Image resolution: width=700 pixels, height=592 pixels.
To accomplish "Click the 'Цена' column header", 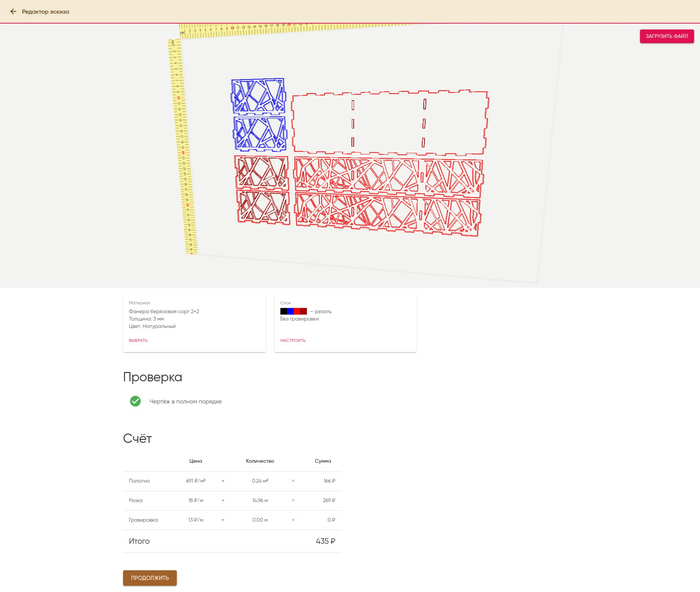I will click(196, 461).
